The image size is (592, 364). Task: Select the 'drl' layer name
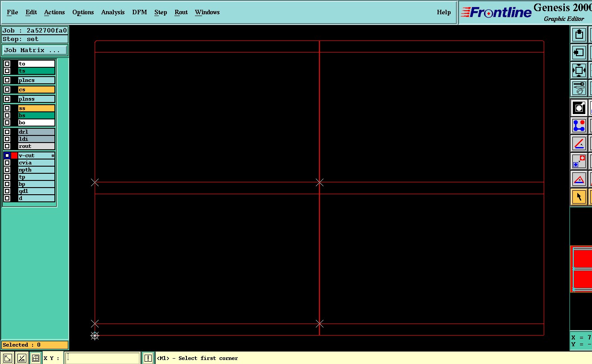coord(36,132)
